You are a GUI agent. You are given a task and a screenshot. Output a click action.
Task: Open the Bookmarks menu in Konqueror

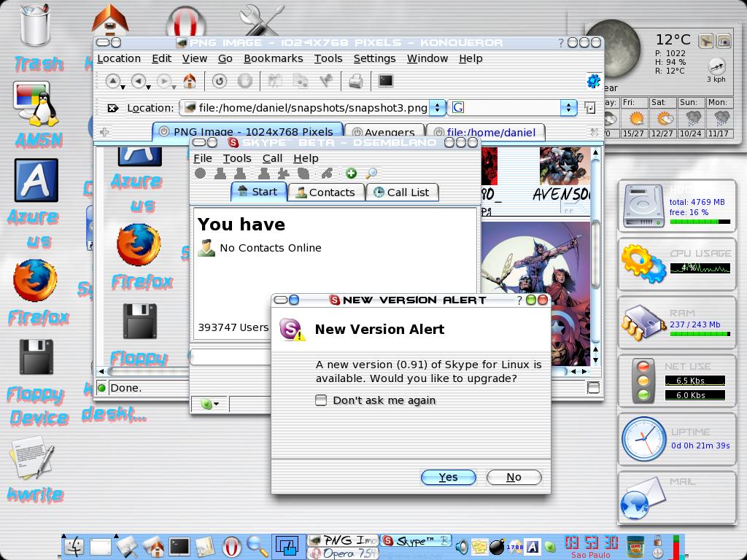point(274,58)
